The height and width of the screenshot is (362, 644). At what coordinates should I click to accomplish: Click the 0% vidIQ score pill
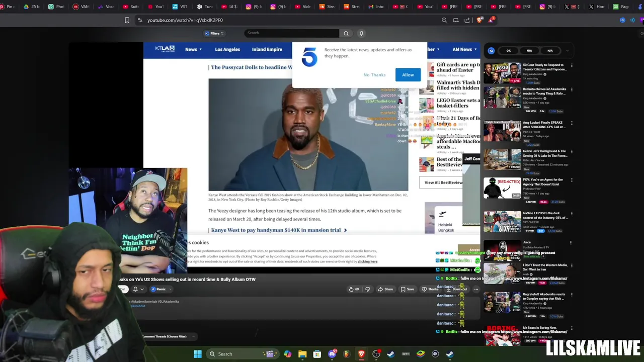point(509,51)
